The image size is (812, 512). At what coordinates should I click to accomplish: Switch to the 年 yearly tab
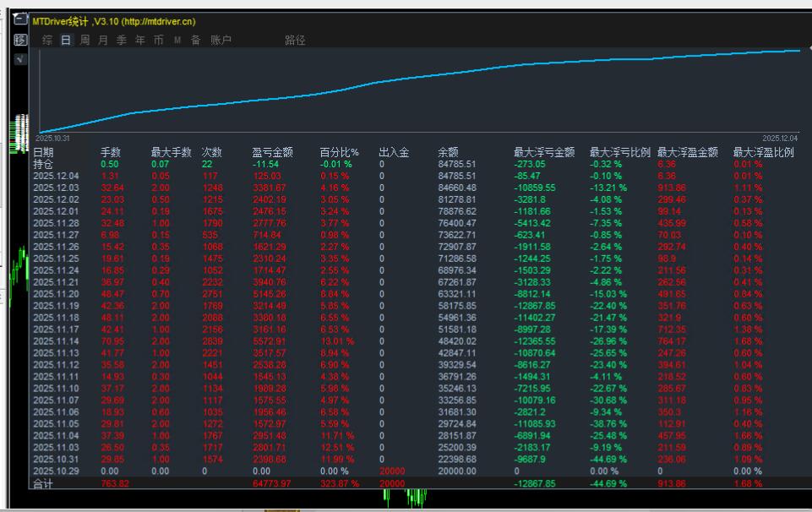140,40
